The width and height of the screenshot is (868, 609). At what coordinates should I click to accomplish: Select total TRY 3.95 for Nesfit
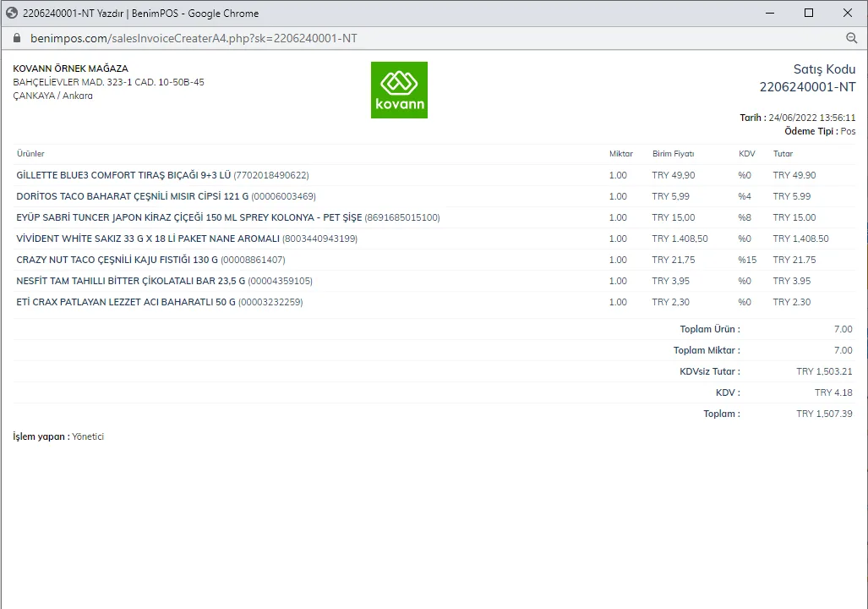click(x=792, y=281)
